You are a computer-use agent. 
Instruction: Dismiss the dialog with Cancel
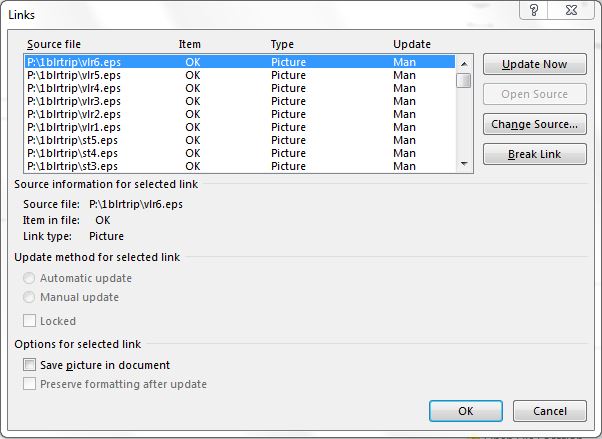coord(550,411)
